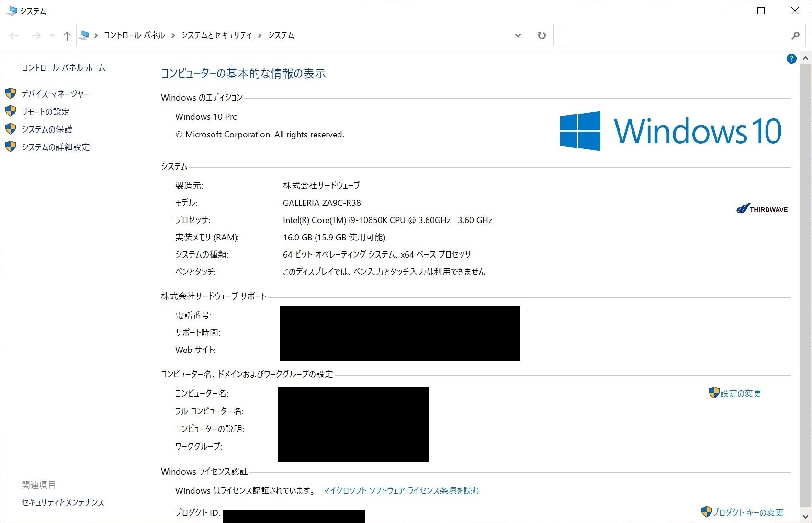Read マイクロソフト ソフトウェア ライセンス条項 link
This screenshot has width=812, height=523.
pyautogui.click(x=401, y=490)
